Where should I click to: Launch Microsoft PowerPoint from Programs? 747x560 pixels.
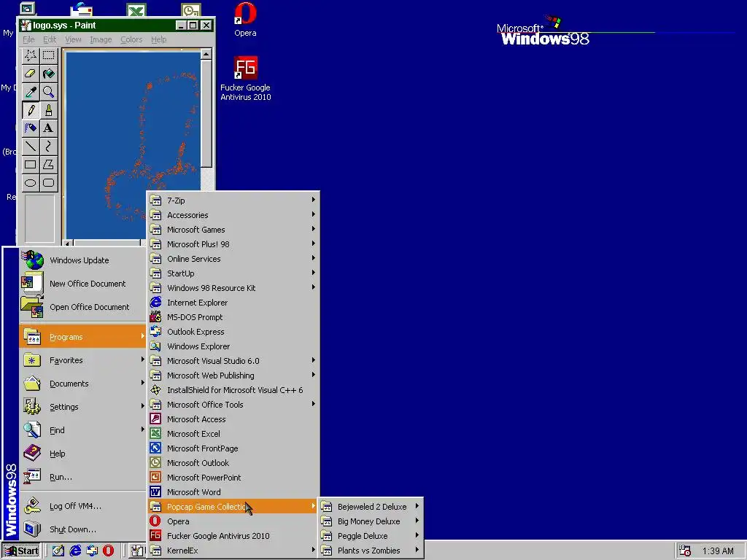click(233, 478)
